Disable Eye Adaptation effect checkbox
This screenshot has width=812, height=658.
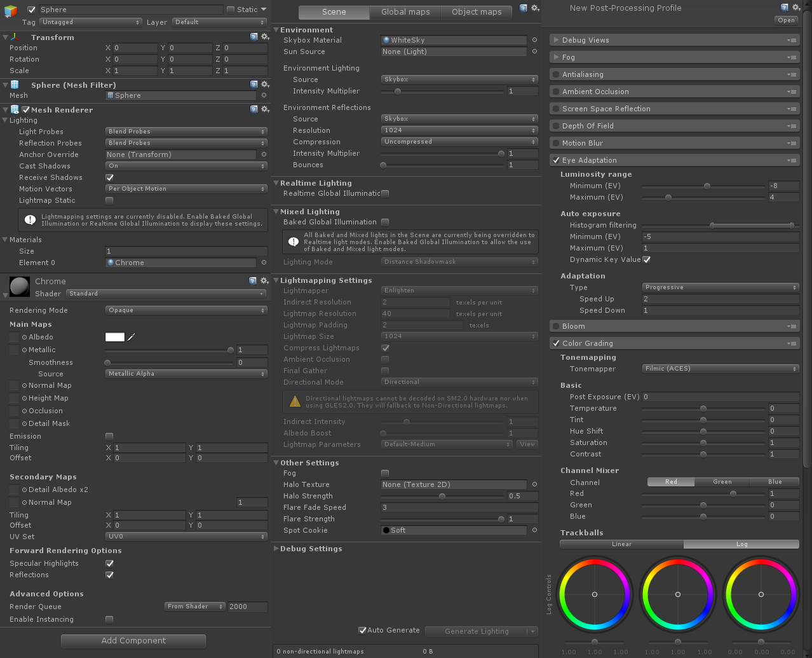pyautogui.click(x=557, y=160)
